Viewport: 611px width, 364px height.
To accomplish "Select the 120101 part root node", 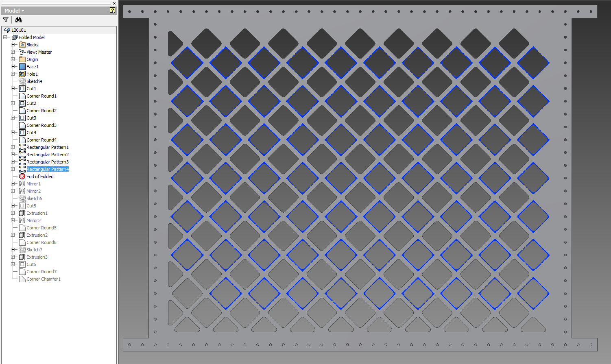I will pos(19,30).
